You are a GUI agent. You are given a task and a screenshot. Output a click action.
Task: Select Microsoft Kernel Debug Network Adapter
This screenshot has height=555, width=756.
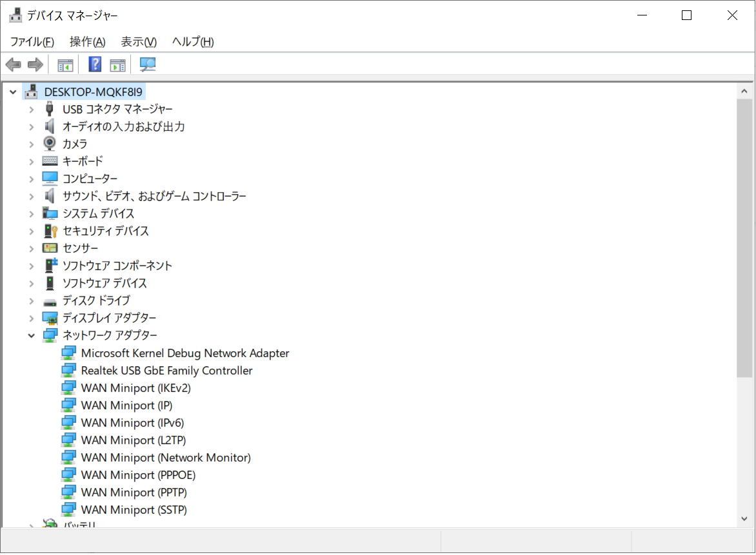[185, 353]
